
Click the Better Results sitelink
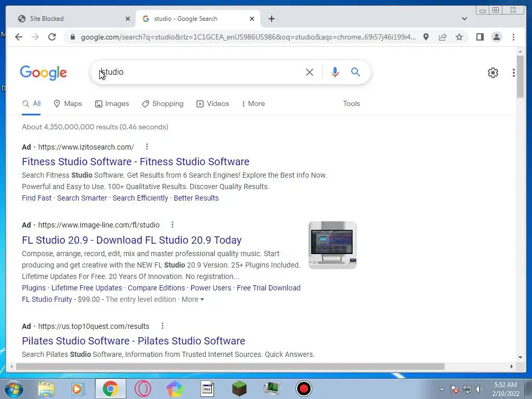pos(196,198)
